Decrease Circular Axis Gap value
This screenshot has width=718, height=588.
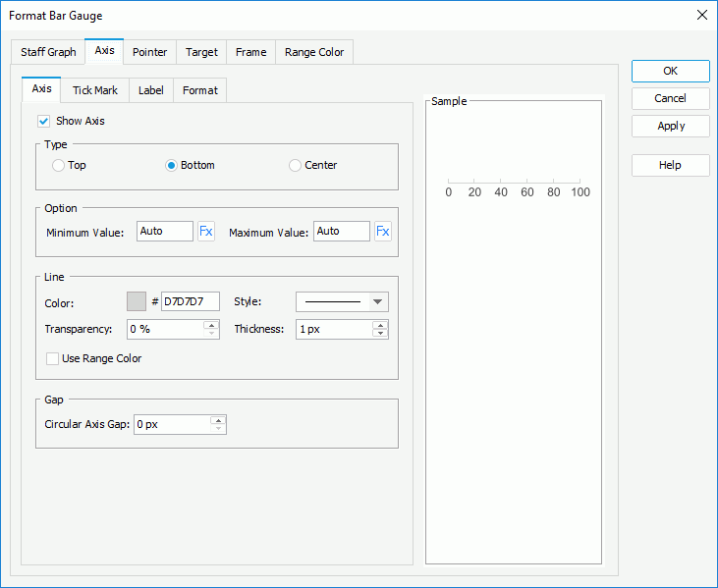pyautogui.click(x=218, y=429)
